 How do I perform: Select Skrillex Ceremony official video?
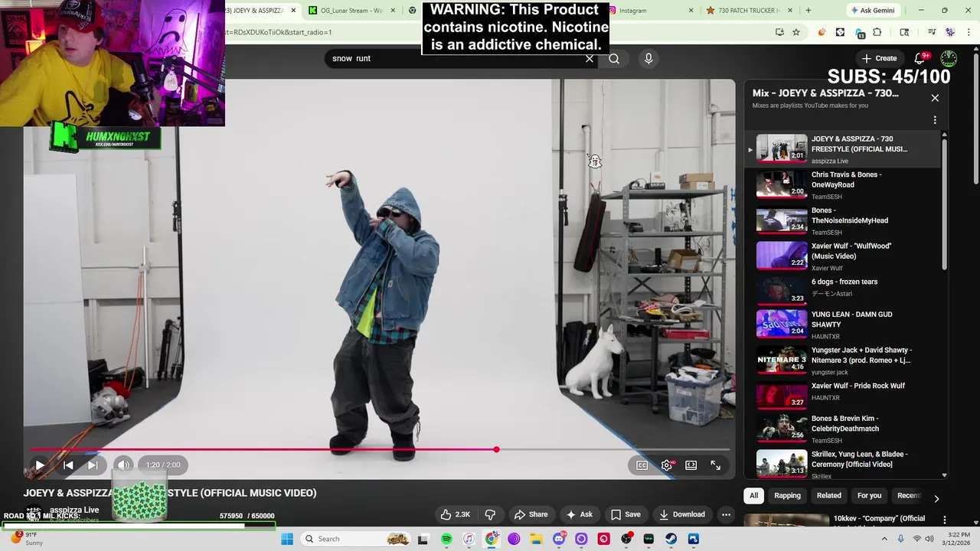(x=842, y=464)
